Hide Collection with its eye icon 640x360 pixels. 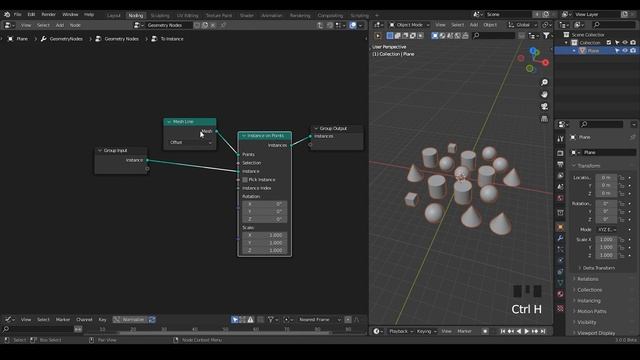coord(625,42)
